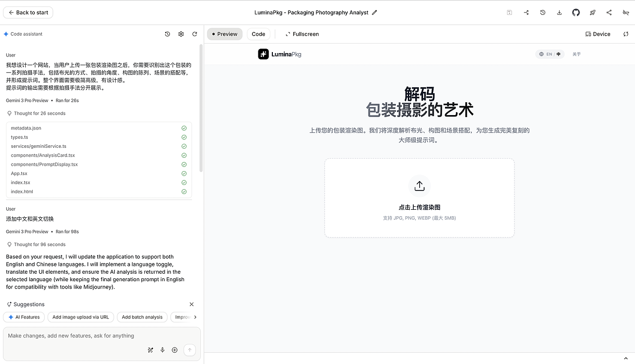
Task: Open the app version history icon
Action: coord(543,12)
